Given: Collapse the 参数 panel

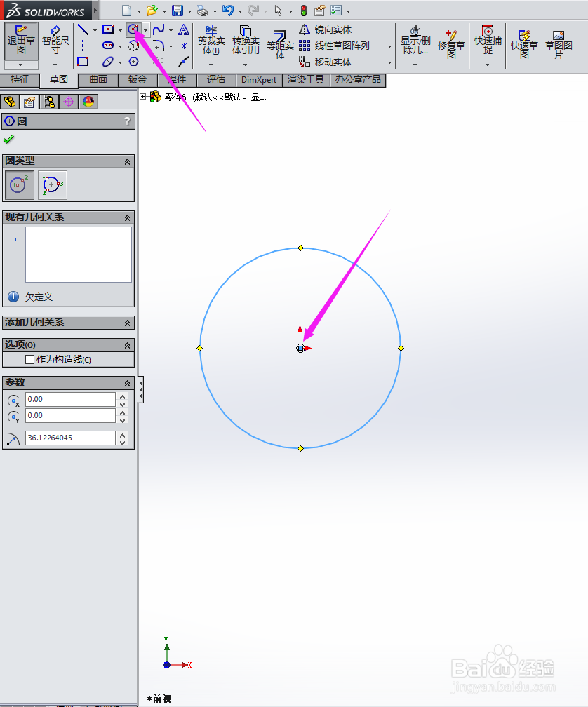Looking at the screenshot, I should pyautogui.click(x=128, y=382).
